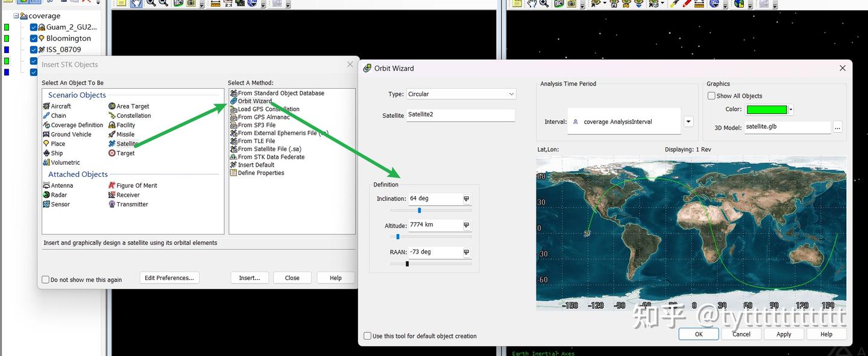The image size is (868, 356).
Task: Select the Facility object type
Action: tap(122, 125)
